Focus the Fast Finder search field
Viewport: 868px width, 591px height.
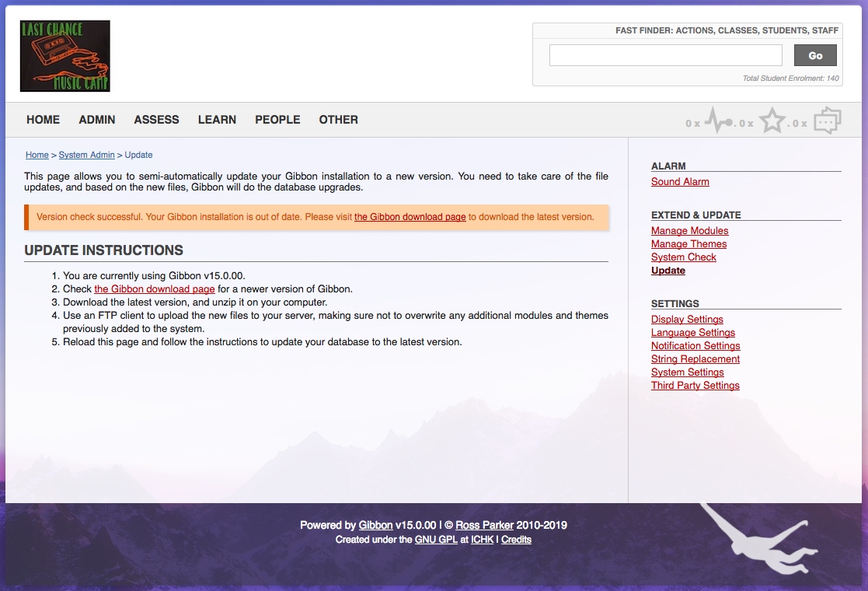pos(665,55)
